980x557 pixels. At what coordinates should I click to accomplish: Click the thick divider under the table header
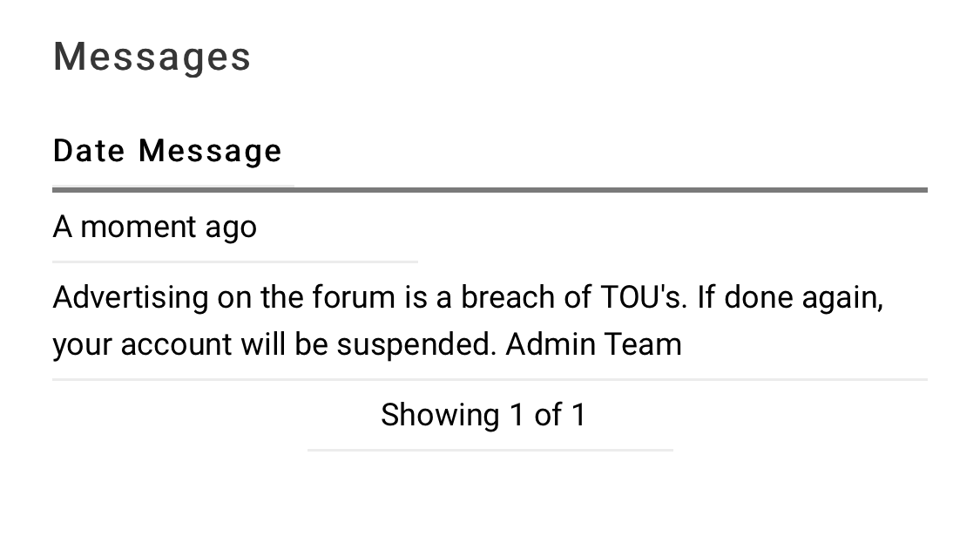point(490,189)
